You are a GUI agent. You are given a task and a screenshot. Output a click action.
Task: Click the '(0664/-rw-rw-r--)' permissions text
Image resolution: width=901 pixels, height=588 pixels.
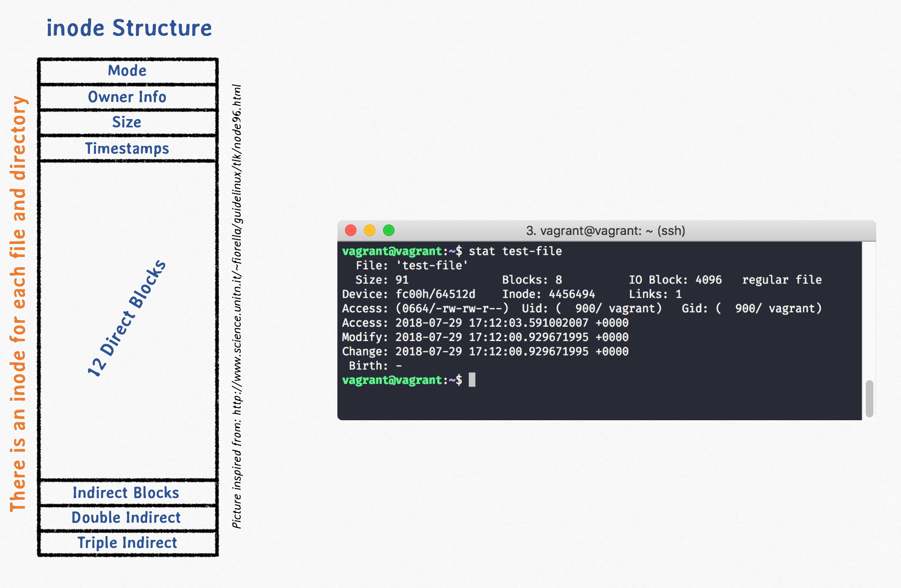point(452,309)
